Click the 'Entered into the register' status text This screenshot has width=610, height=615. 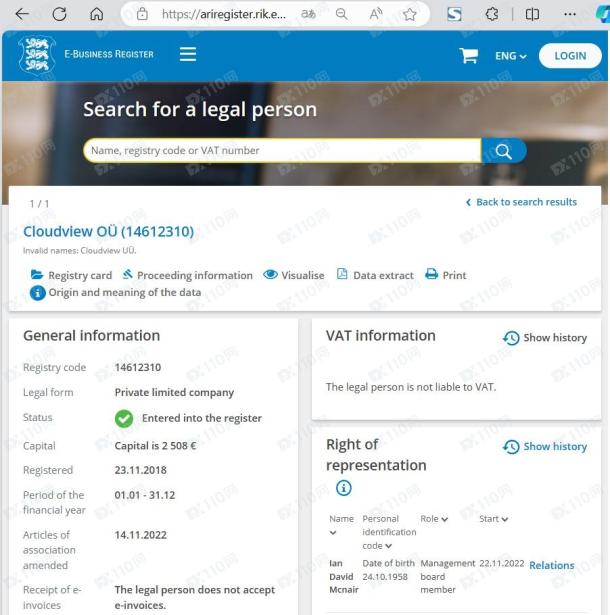tap(202, 418)
